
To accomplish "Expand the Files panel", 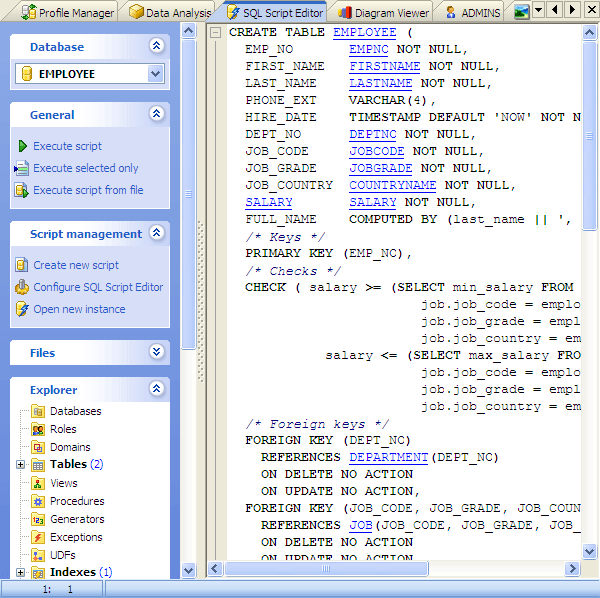I will point(157,352).
